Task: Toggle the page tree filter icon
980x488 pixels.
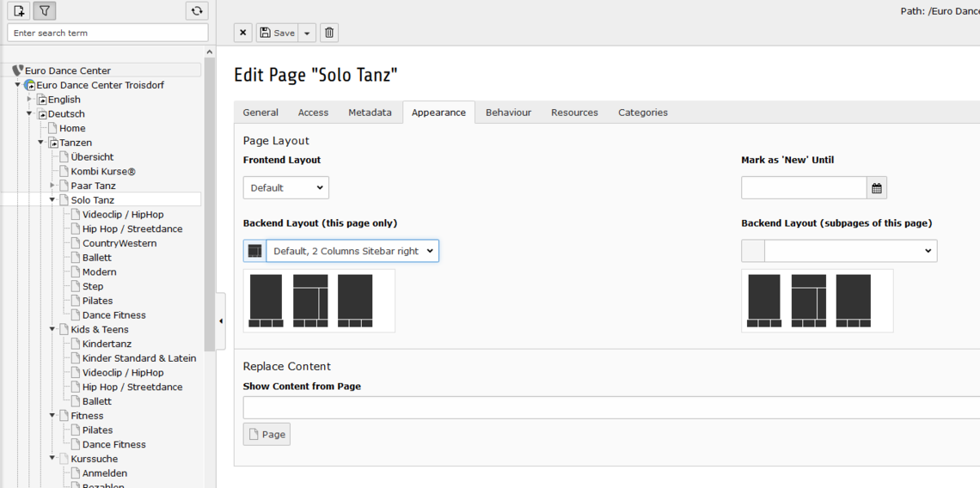Action: tap(45, 11)
